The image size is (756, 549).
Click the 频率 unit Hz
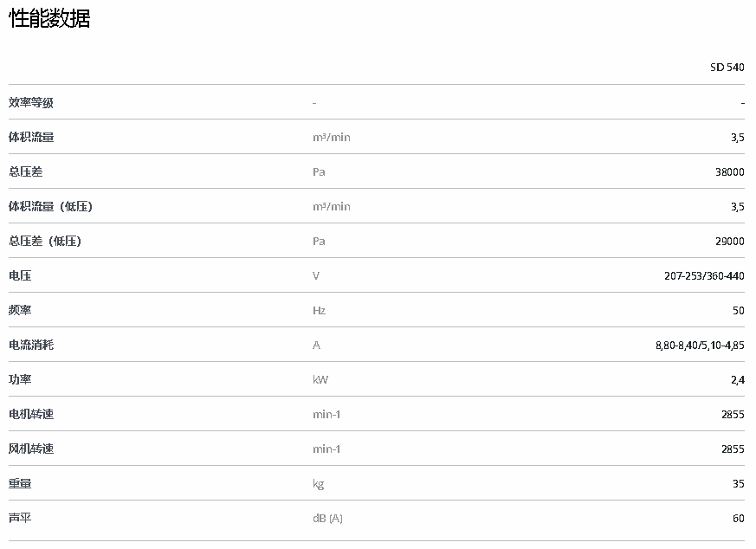pyautogui.click(x=319, y=311)
